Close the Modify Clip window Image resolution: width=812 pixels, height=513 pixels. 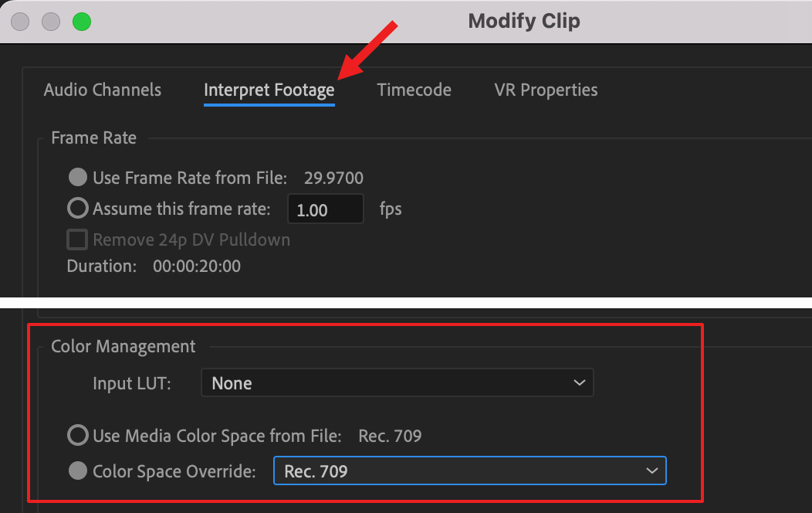(x=20, y=22)
